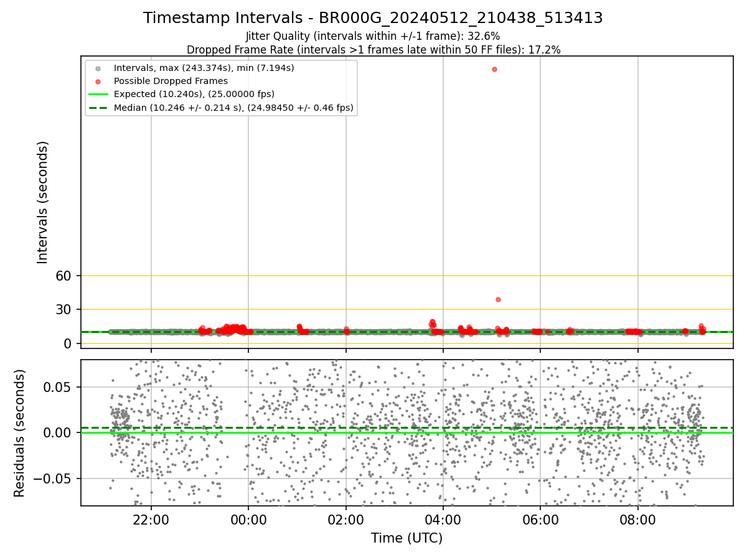
Task: Click the legend entry 'Possible Dropped Frames'
Action: [x=171, y=81]
